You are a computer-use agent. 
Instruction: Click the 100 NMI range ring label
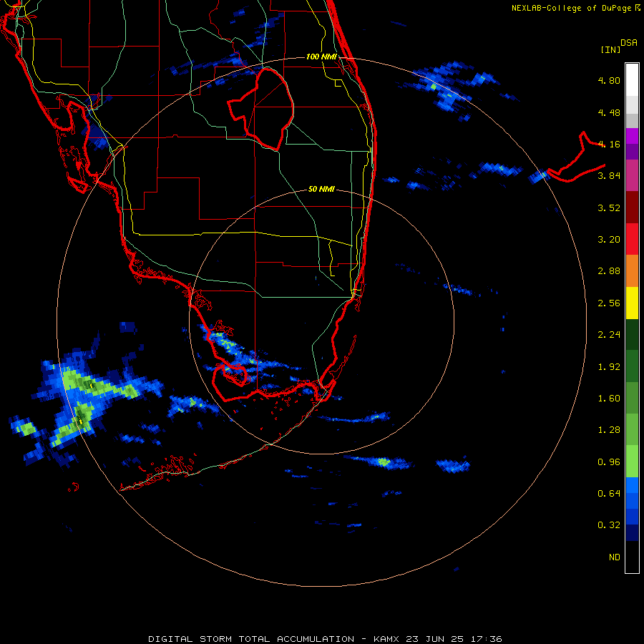[x=321, y=57]
